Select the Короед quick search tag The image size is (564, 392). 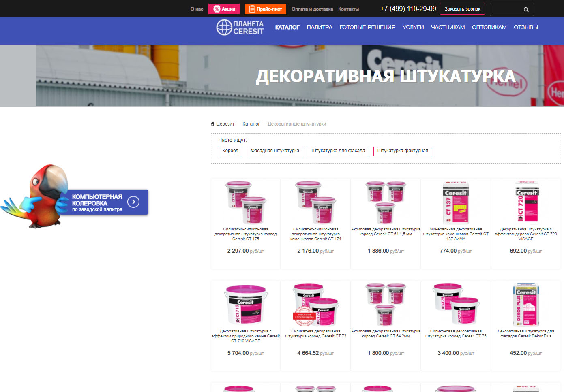(230, 151)
